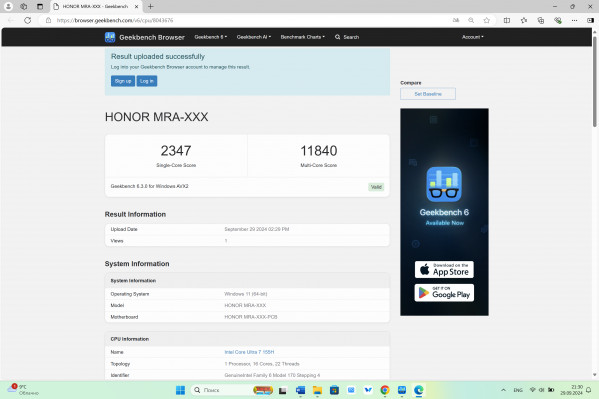Image resolution: width=599 pixels, height=399 pixels.
Task: Expand the Benchmark Charts dropdown menu
Action: 303,37
